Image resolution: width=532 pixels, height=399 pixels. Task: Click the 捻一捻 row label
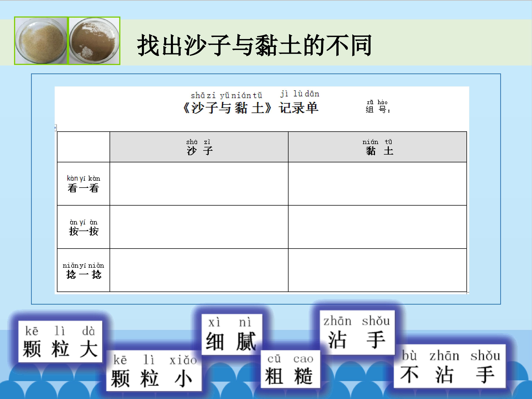(x=83, y=270)
